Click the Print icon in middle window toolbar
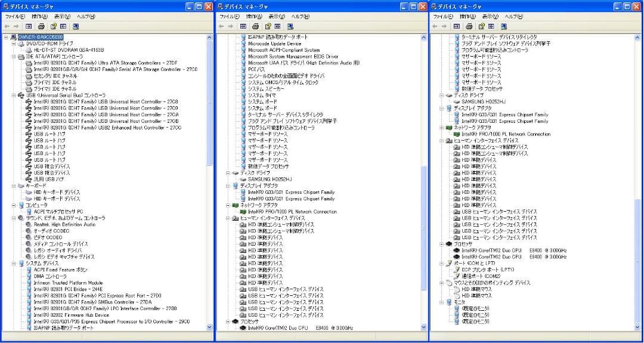This screenshot has width=644, height=343. click(x=255, y=26)
